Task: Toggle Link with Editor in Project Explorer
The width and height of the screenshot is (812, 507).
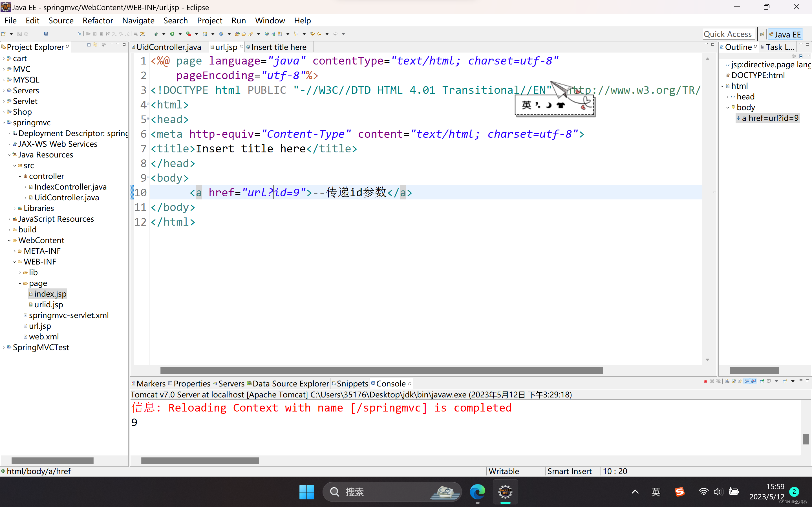Action: (x=95, y=45)
